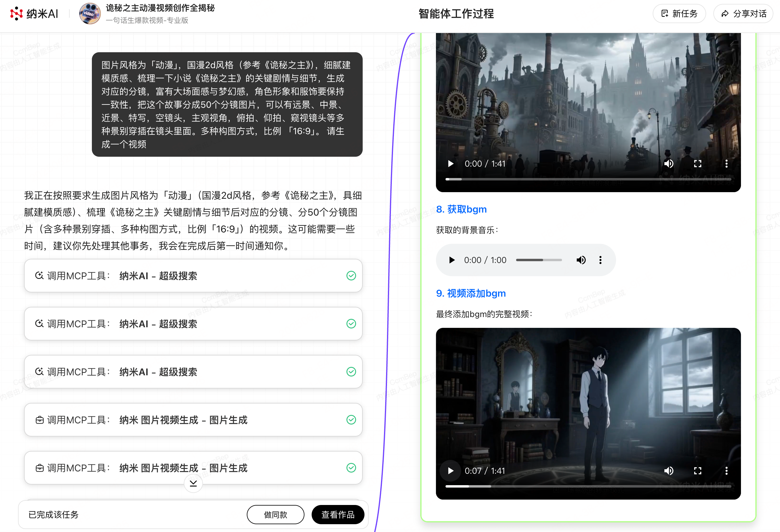Collapse the MCP tool call list
Viewport: 780px width, 532px height.
click(193, 483)
